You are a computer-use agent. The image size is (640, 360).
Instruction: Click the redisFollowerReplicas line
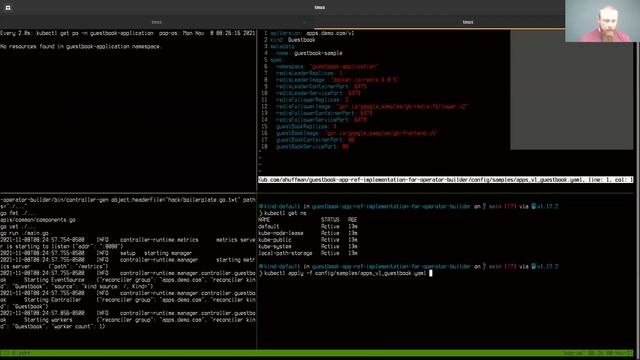click(x=312, y=100)
